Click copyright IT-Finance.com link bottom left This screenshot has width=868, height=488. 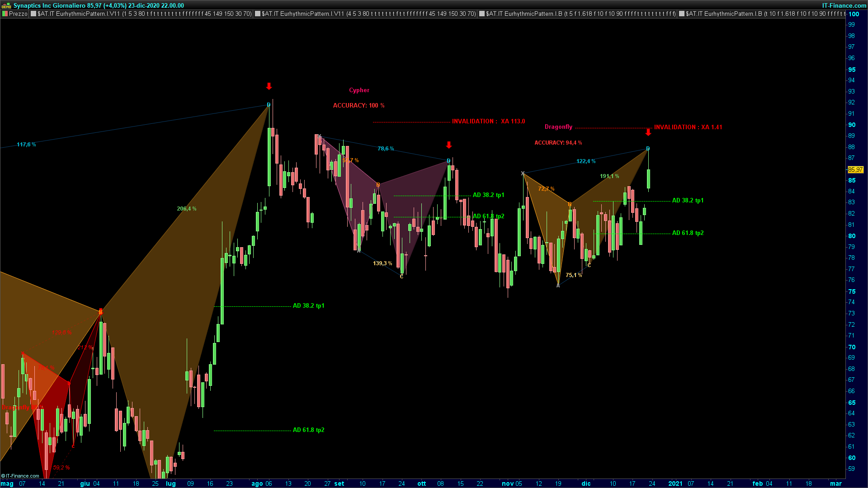pyautogui.click(x=20, y=476)
